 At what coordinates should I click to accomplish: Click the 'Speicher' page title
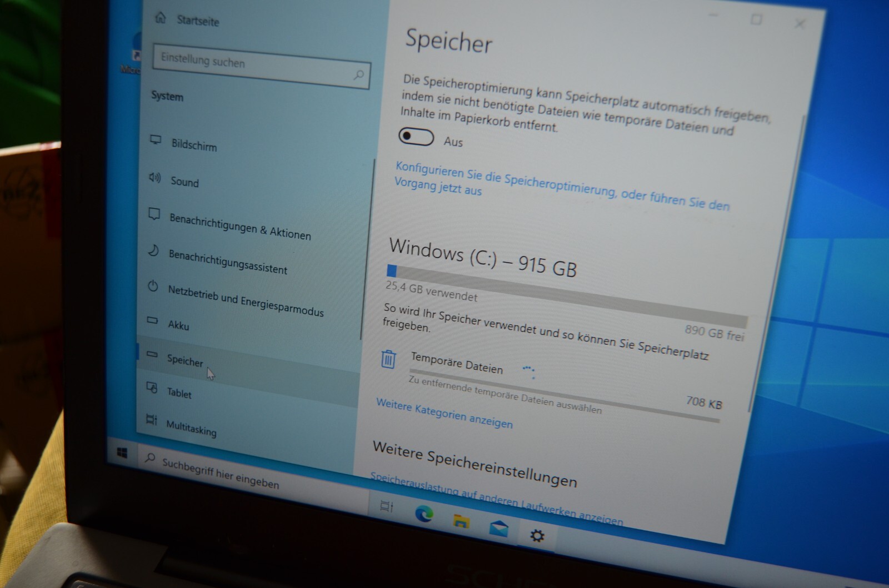click(449, 41)
